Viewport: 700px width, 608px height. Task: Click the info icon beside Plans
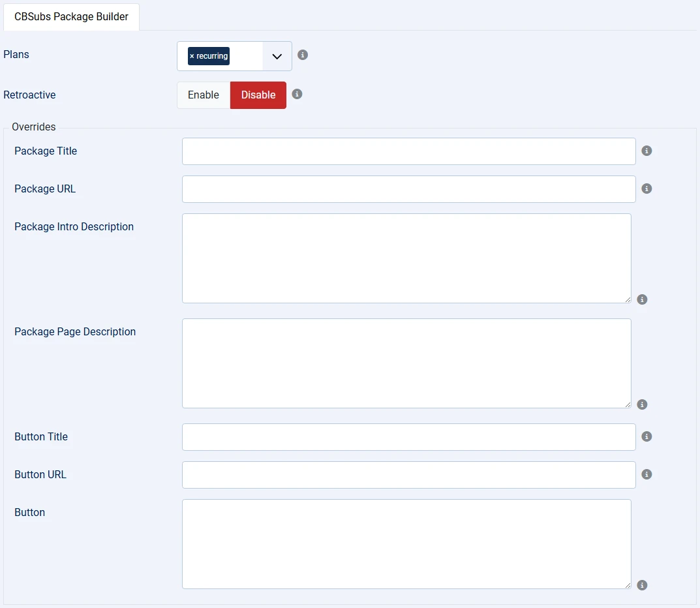[x=302, y=55]
